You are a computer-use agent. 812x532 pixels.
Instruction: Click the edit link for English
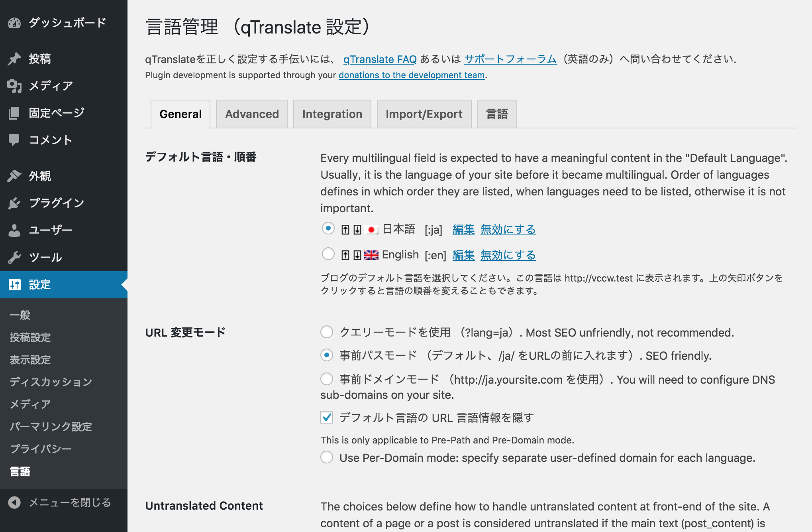[x=463, y=255]
